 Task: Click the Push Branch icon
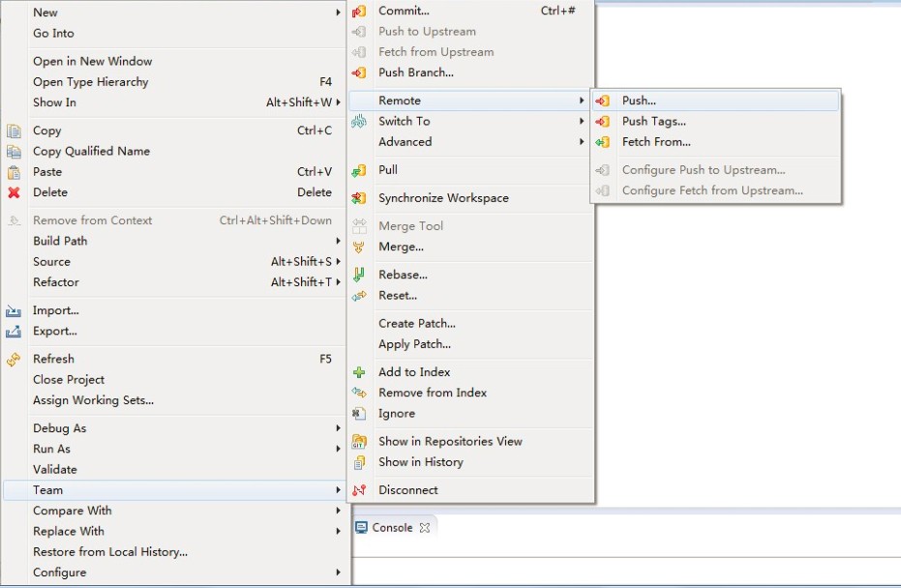pyautogui.click(x=359, y=73)
